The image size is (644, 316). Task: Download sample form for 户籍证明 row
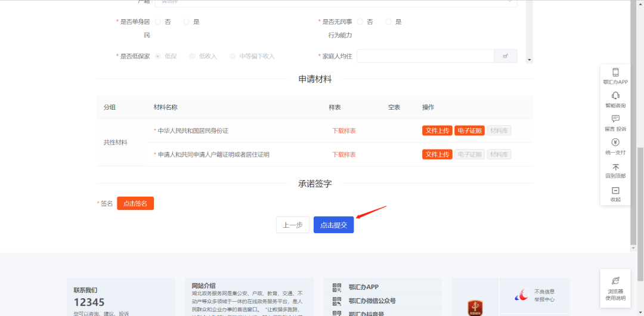coord(344,154)
